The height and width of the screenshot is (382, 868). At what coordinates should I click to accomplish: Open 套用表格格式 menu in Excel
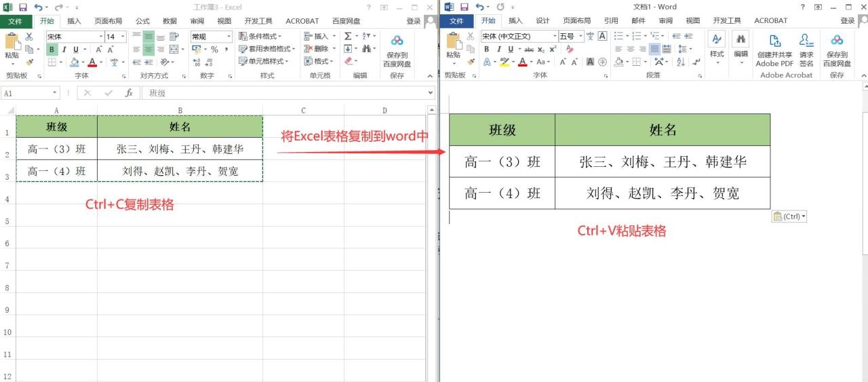coord(267,49)
